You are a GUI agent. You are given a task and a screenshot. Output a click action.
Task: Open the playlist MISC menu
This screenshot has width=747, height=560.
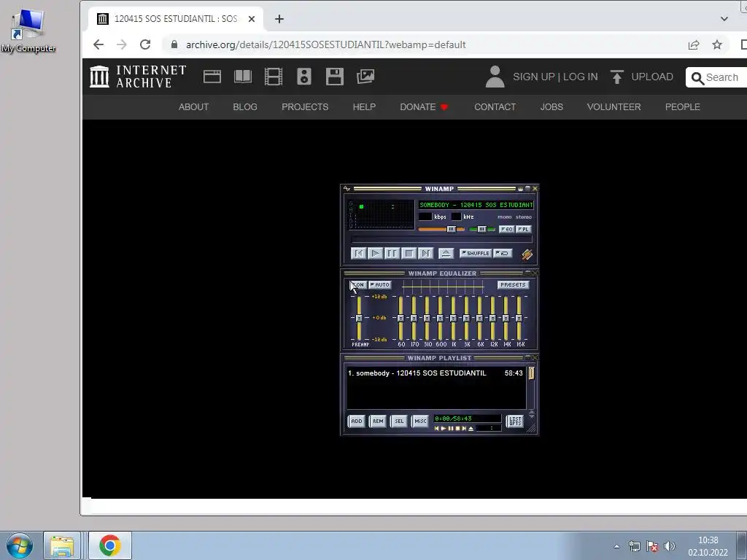coord(420,421)
